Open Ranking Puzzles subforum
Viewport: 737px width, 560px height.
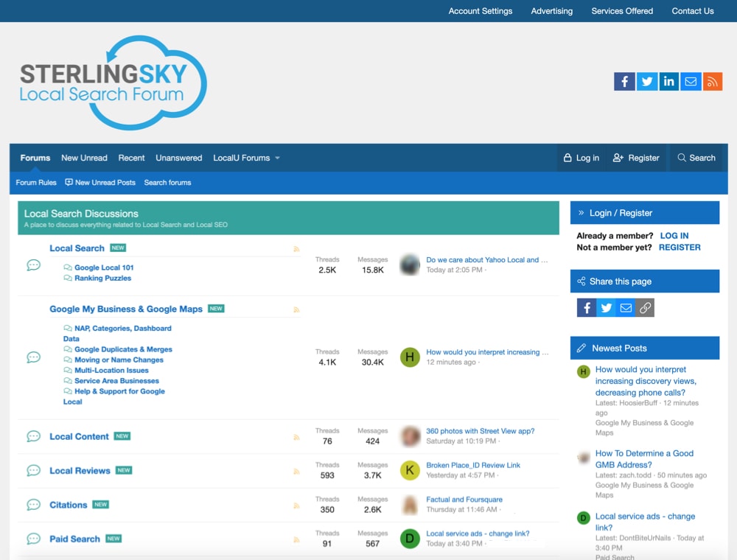coord(103,278)
